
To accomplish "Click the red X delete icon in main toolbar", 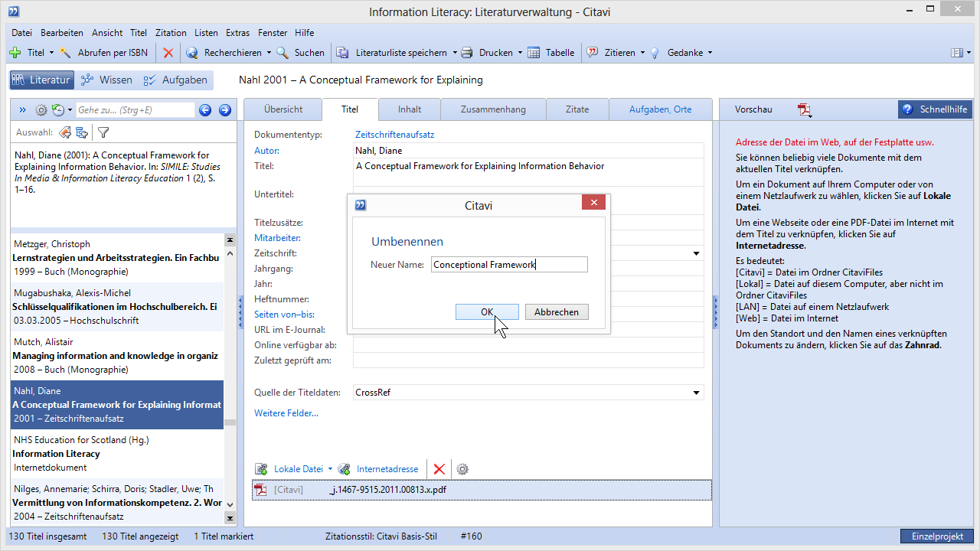I will point(168,53).
